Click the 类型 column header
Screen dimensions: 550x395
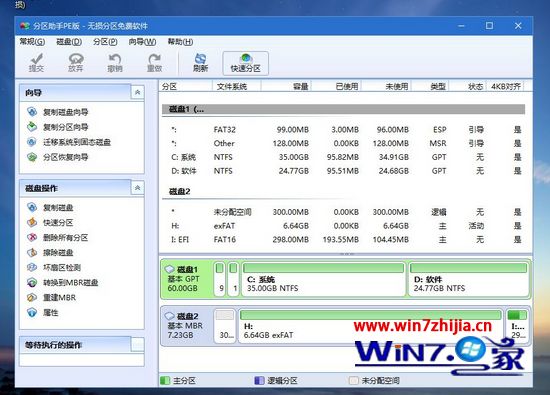[x=430, y=86]
